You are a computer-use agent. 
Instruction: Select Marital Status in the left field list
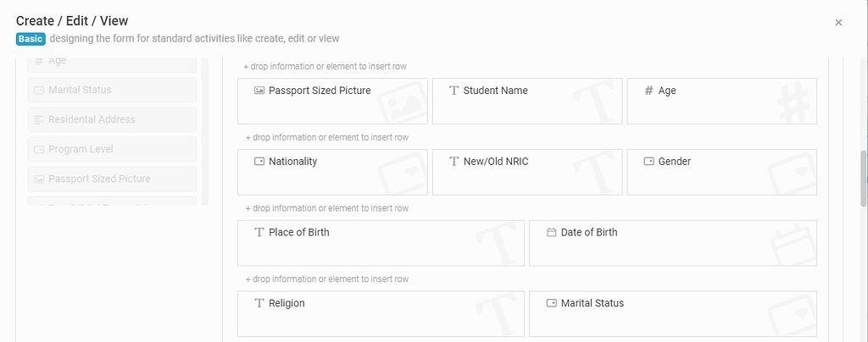[x=113, y=90]
